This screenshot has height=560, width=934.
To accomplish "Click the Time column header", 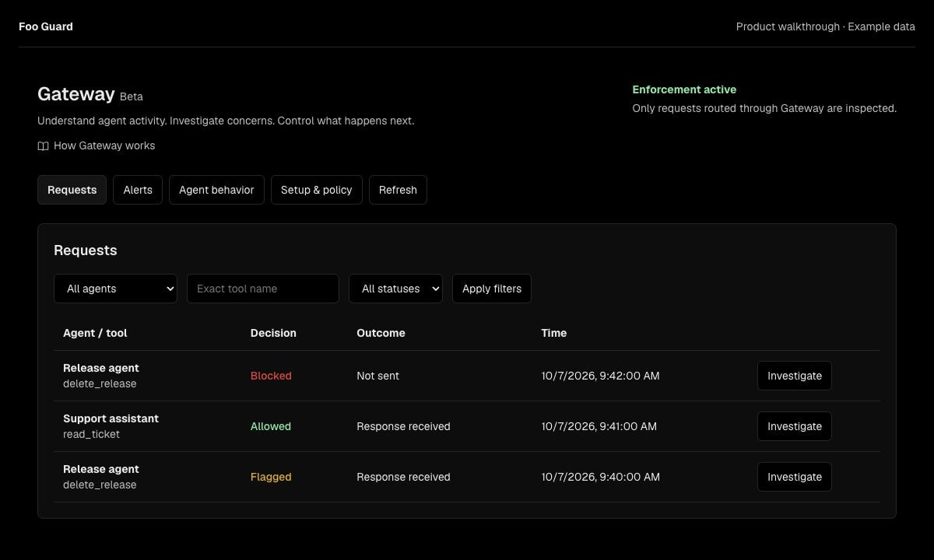I will pyautogui.click(x=554, y=333).
